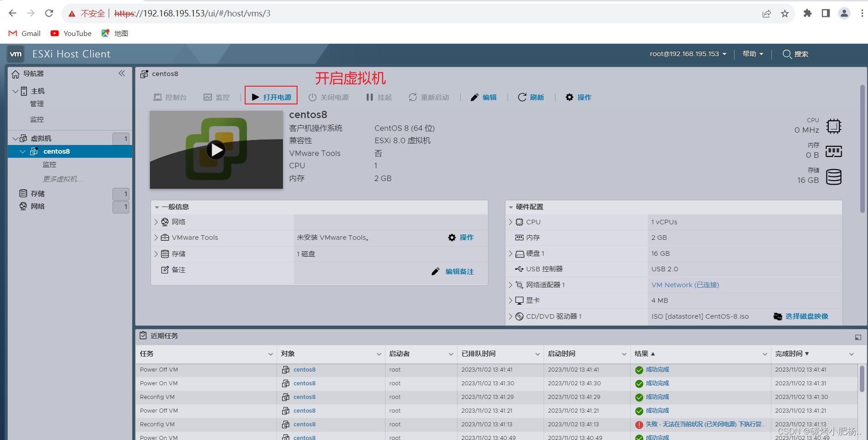868x440 pixels.
Task: Click the VMware Tools Actions (操作) link
Action: coord(461,238)
